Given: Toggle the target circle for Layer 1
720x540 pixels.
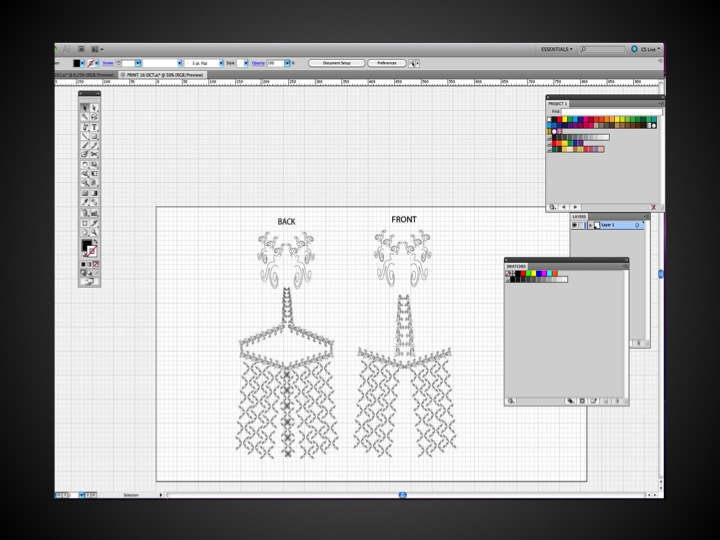Looking at the screenshot, I should (638, 225).
